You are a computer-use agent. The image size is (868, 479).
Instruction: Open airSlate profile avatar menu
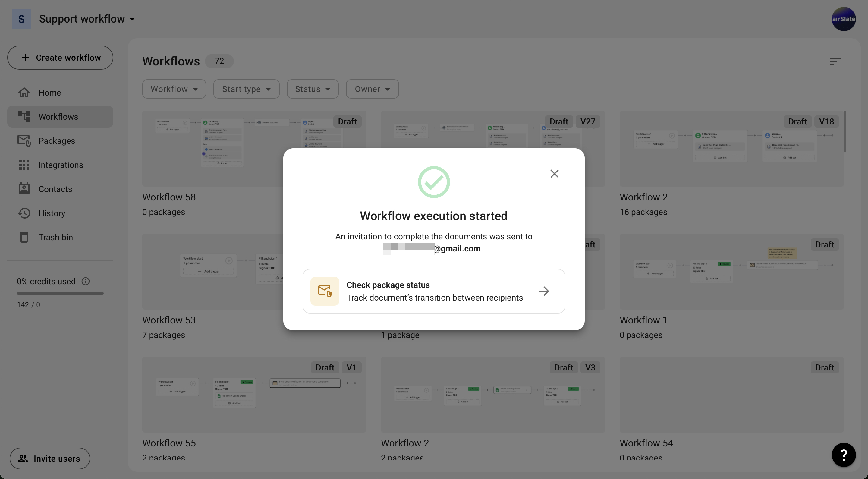coord(843,19)
